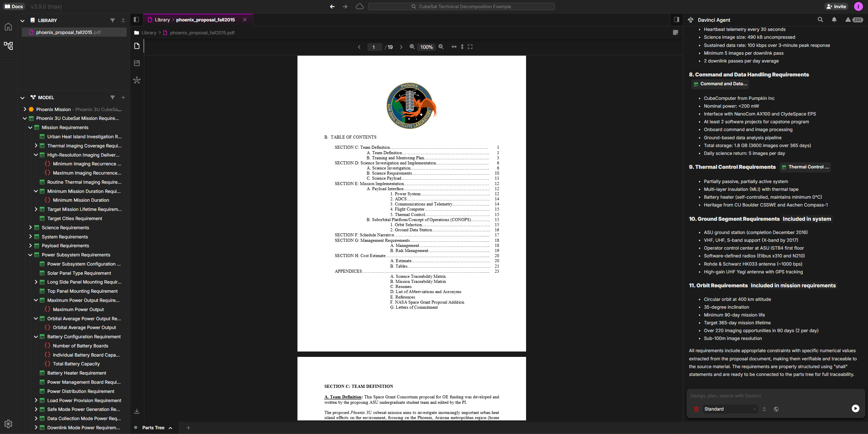The image size is (868, 434).
Task: Download the PDF using the download icon
Action: [137, 411]
